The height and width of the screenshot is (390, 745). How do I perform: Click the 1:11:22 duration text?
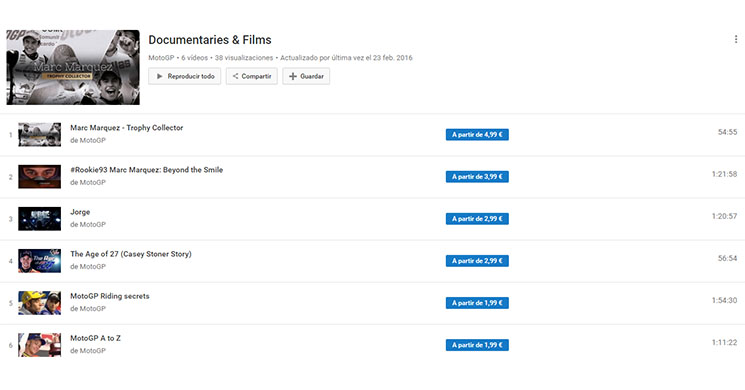[725, 342]
